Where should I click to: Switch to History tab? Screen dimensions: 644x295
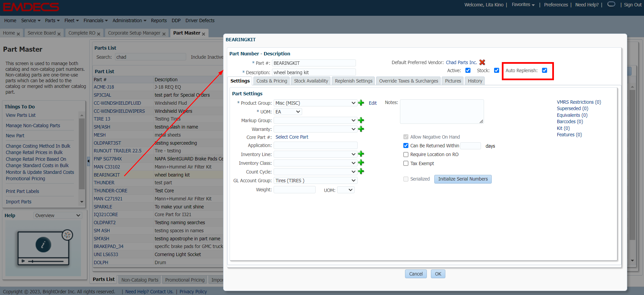click(x=475, y=81)
